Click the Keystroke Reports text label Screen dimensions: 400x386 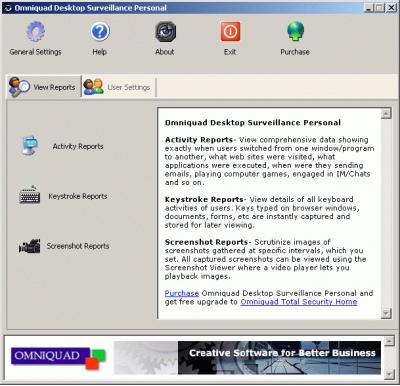click(x=78, y=196)
